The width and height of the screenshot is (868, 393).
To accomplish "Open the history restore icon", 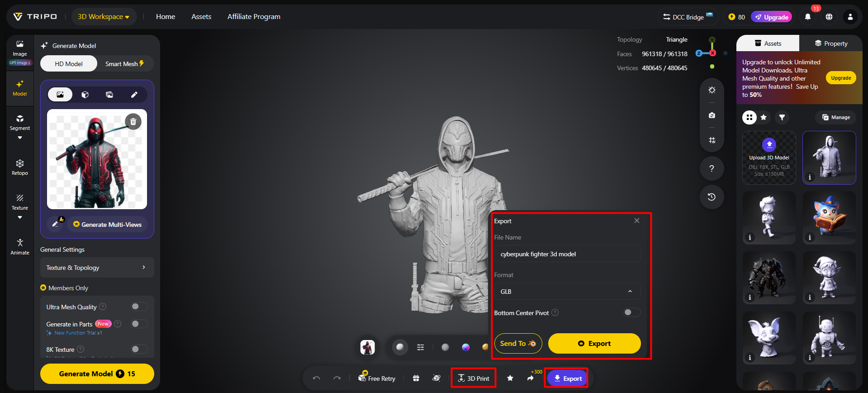I will click(x=712, y=197).
